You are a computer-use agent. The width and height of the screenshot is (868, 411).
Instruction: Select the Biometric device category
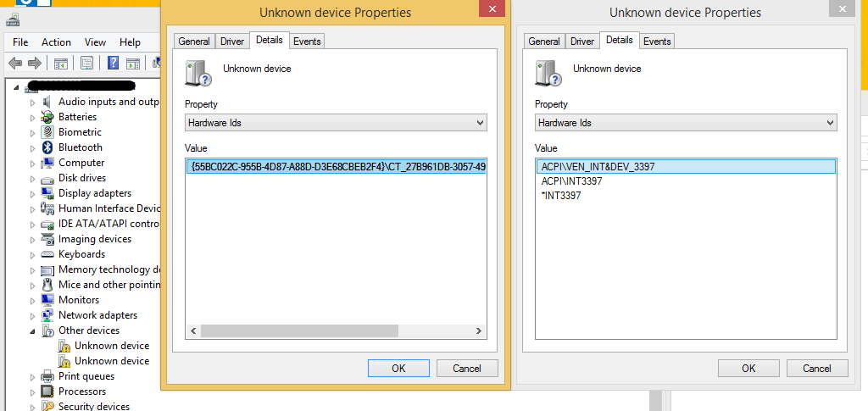coord(80,132)
